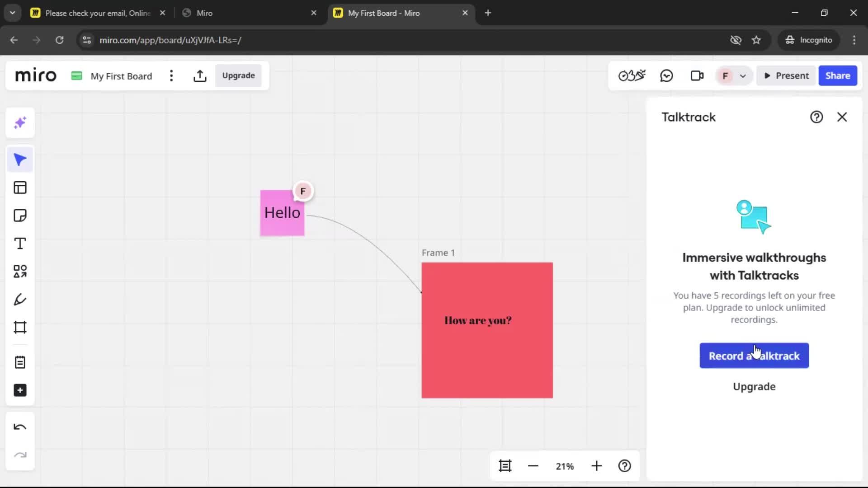Open Talktrack help question icon
Screen dimensions: 868x488
click(x=816, y=117)
